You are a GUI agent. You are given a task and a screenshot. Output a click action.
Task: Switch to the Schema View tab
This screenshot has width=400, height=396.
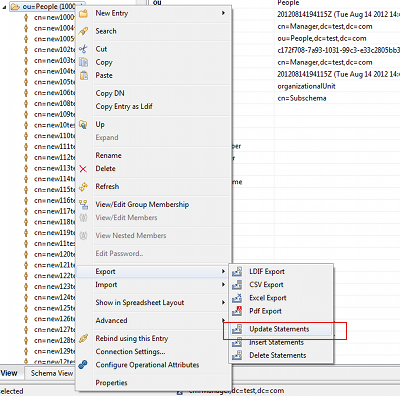tap(52, 373)
